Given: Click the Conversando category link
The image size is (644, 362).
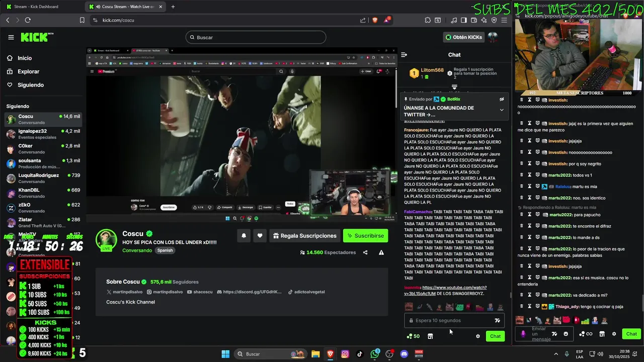Looking at the screenshot, I should click(137, 250).
